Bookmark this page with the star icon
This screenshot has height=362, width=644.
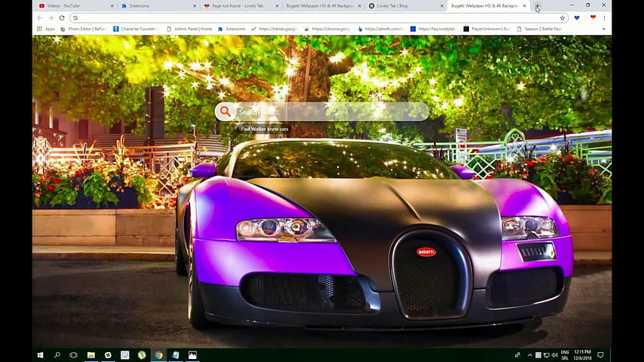pyautogui.click(x=562, y=18)
